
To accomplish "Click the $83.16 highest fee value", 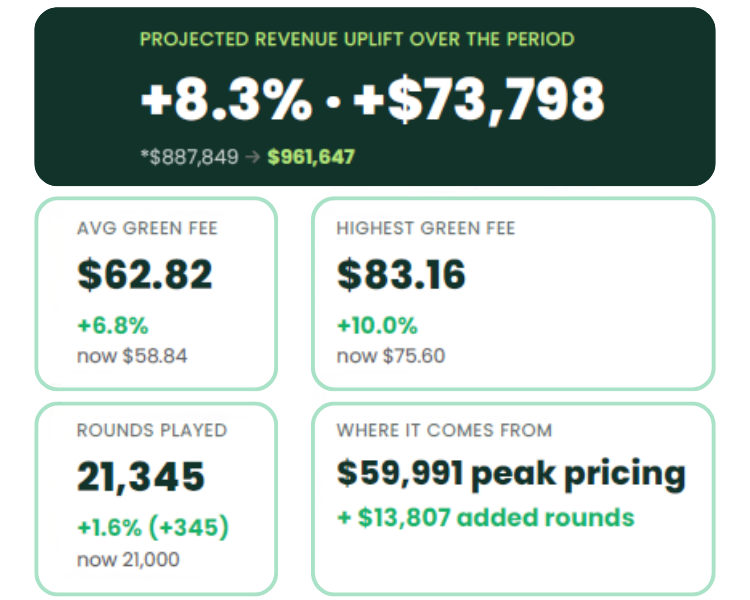I will coord(401,274).
